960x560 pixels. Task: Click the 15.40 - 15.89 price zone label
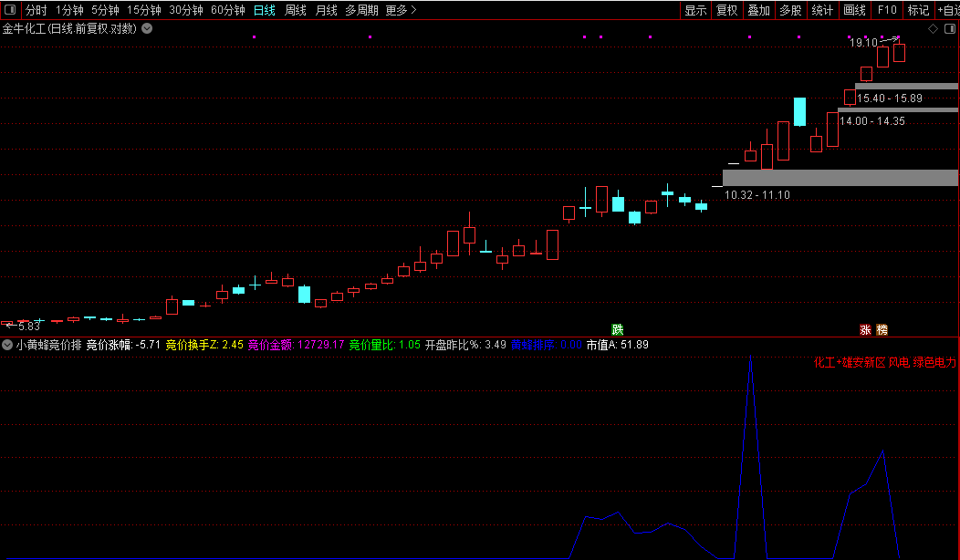coord(890,99)
